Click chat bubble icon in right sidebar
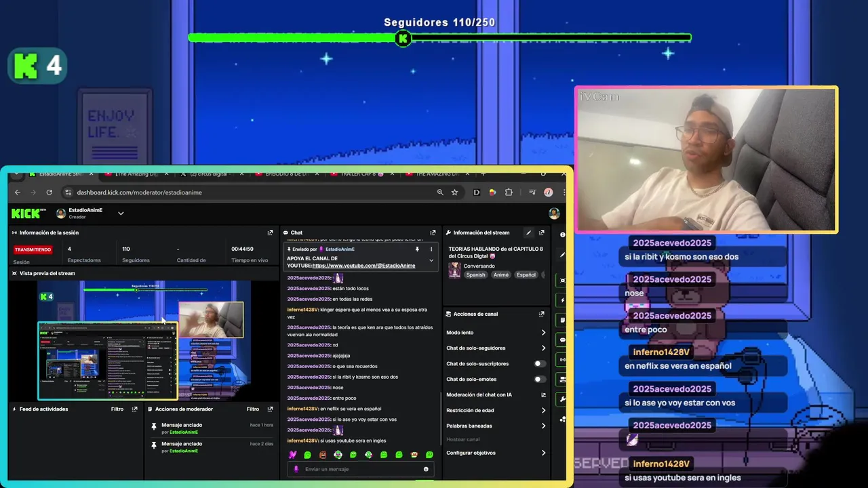This screenshot has height=488, width=868. [562, 340]
